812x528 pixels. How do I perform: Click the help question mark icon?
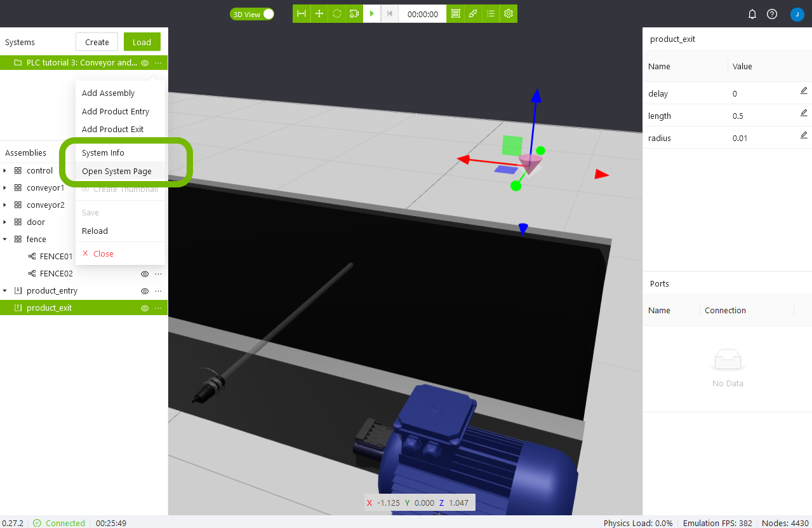point(772,14)
